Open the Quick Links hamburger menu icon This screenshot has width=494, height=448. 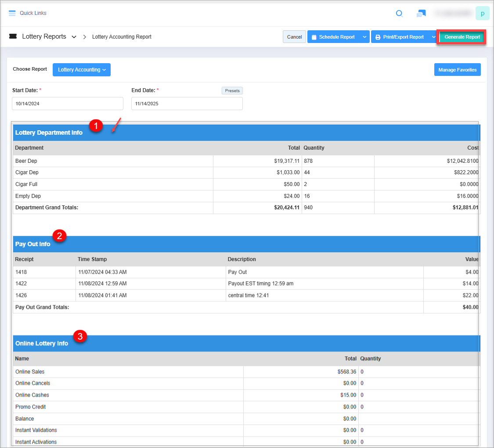(x=12, y=13)
